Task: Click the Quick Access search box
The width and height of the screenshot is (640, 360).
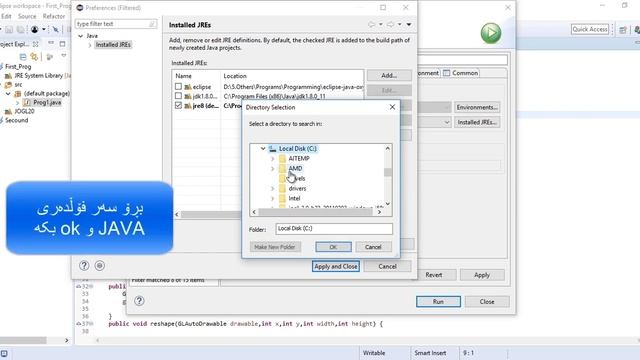Action: coord(590,29)
